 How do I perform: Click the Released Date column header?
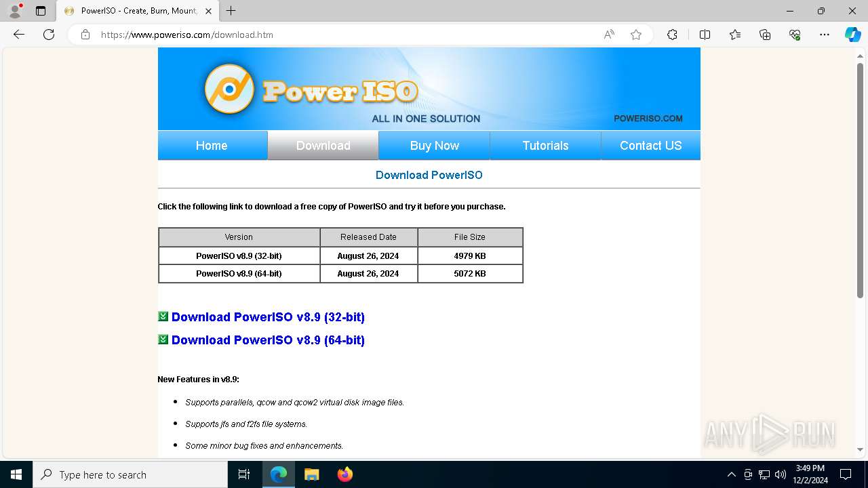[368, 237]
